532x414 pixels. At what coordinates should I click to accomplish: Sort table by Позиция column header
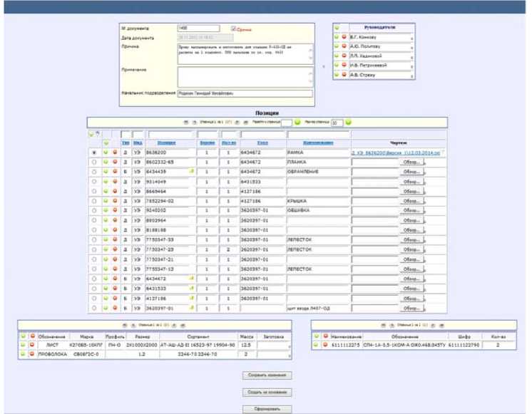pyautogui.click(x=165, y=143)
